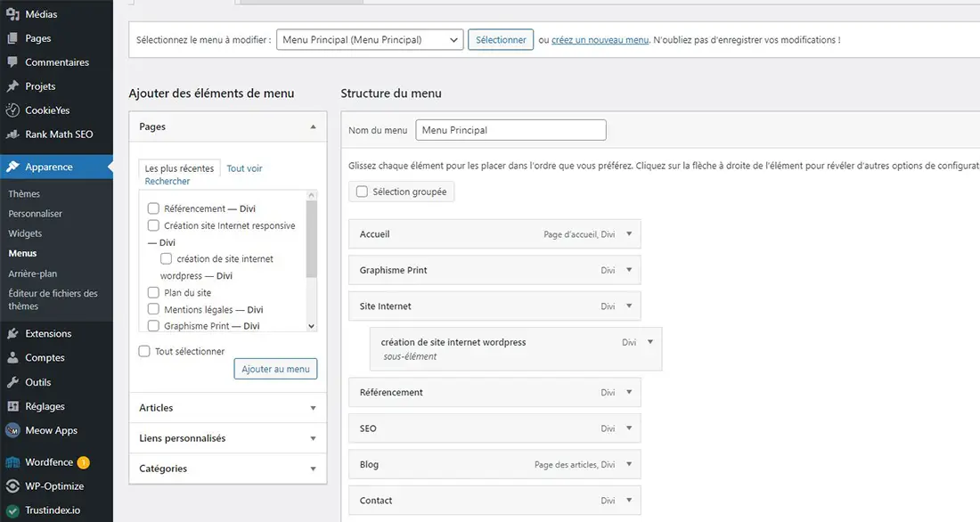Expand création de site internet wordpress sub-item arrow
The image size is (980, 522).
pyautogui.click(x=650, y=342)
